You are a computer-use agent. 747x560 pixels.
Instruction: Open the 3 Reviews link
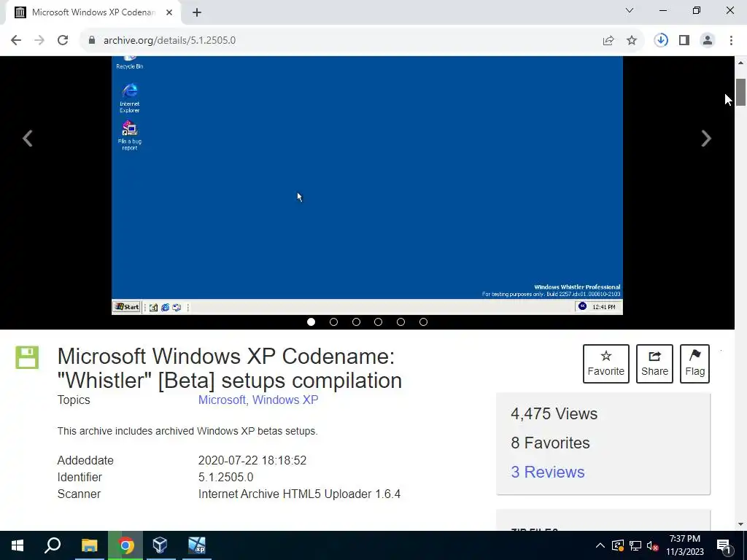click(547, 472)
